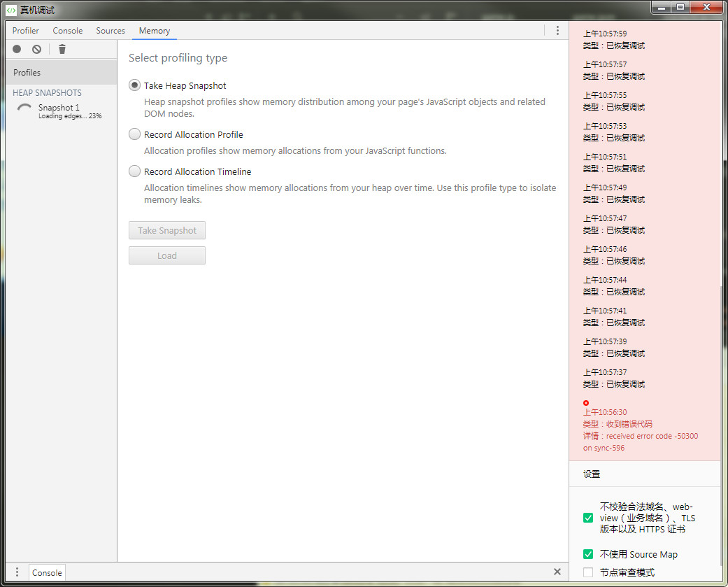Click the 'Loading edges... 23%' status text
The width and height of the screenshot is (728, 587).
click(x=70, y=116)
